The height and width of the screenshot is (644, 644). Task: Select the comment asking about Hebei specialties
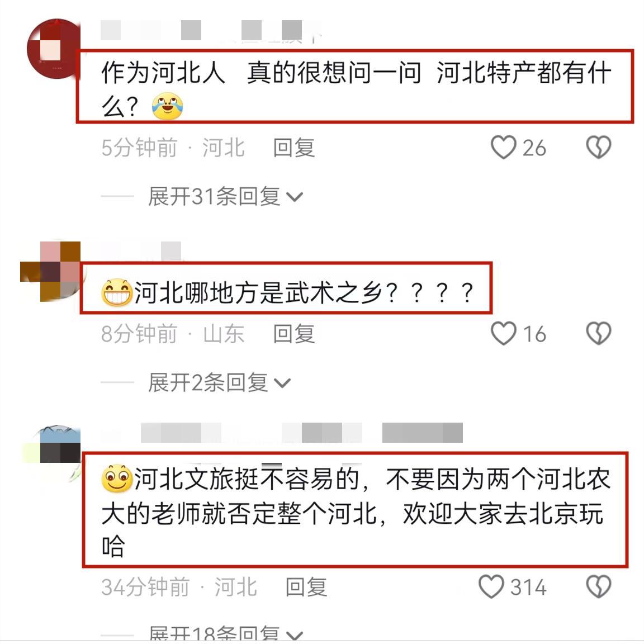point(356,86)
